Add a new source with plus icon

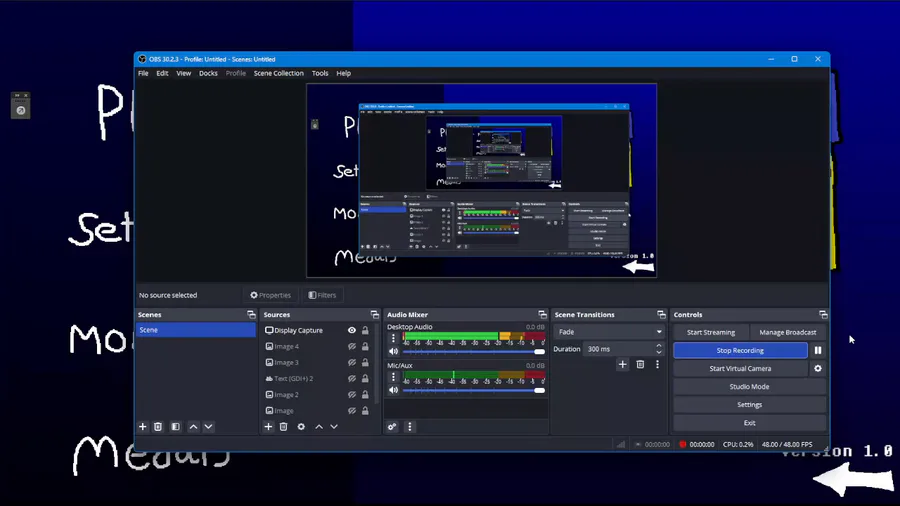268,427
